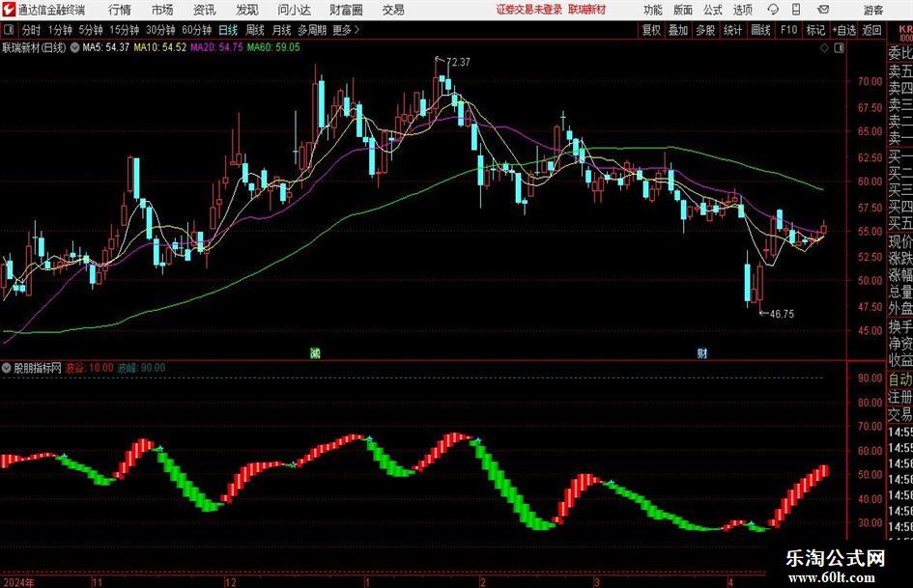The height and width of the screenshot is (588, 913).
Task: Click the 联瑞新材 stock name in title bar
Action: coord(587,10)
